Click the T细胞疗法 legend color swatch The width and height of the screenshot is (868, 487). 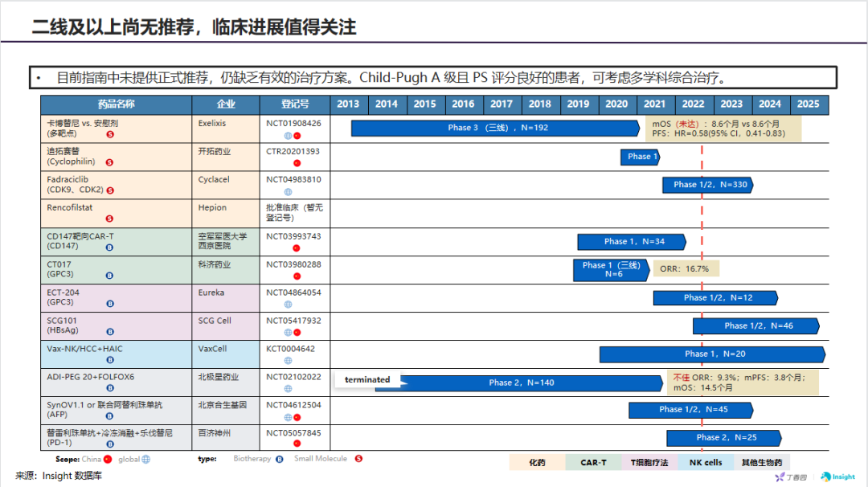(649, 463)
